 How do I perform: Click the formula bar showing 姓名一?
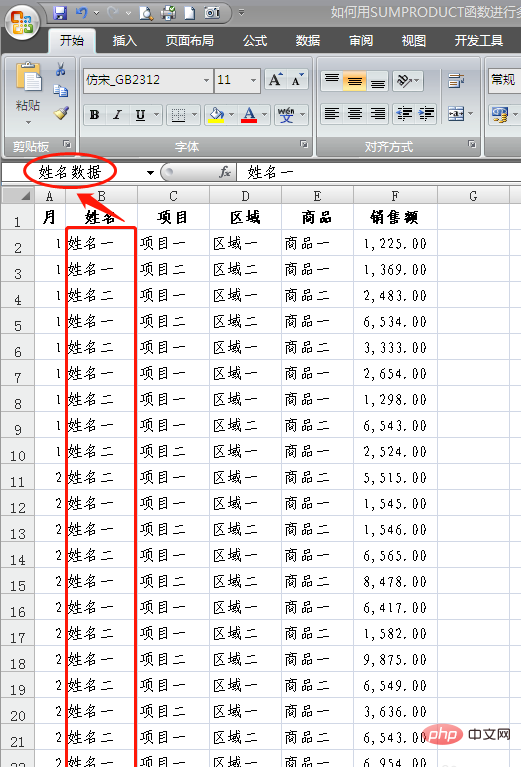pos(379,172)
